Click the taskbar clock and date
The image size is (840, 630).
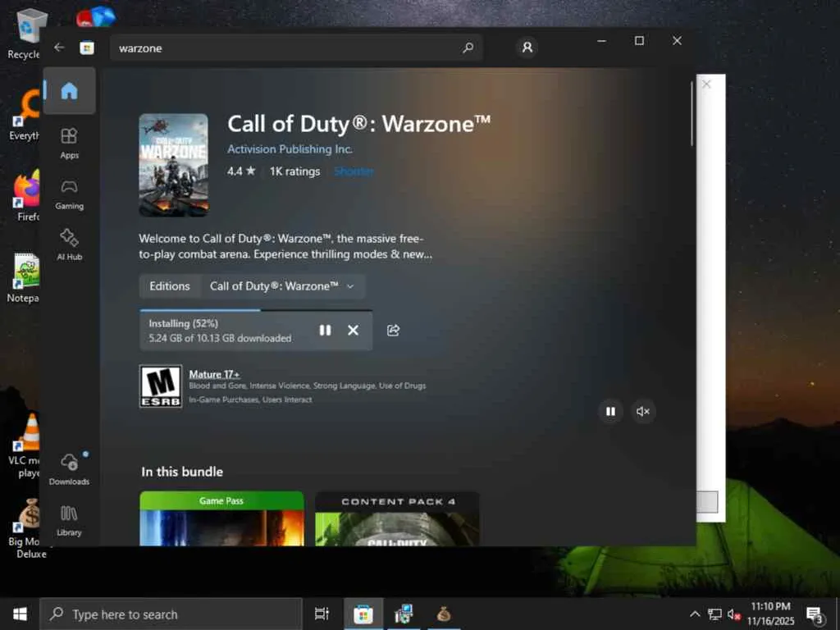(770, 614)
